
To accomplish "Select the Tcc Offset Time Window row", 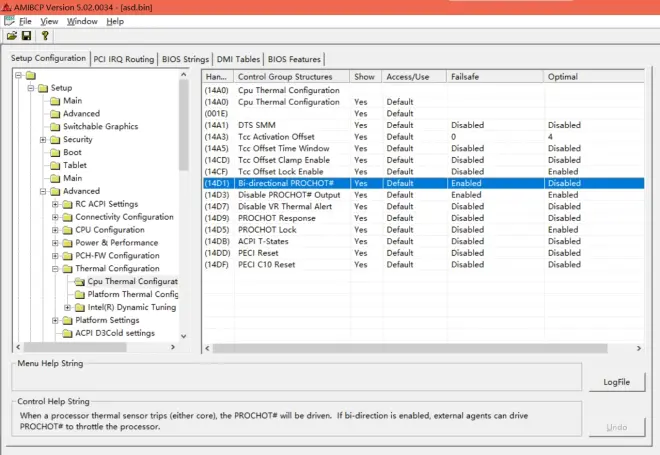I will (x=423, y=149).
